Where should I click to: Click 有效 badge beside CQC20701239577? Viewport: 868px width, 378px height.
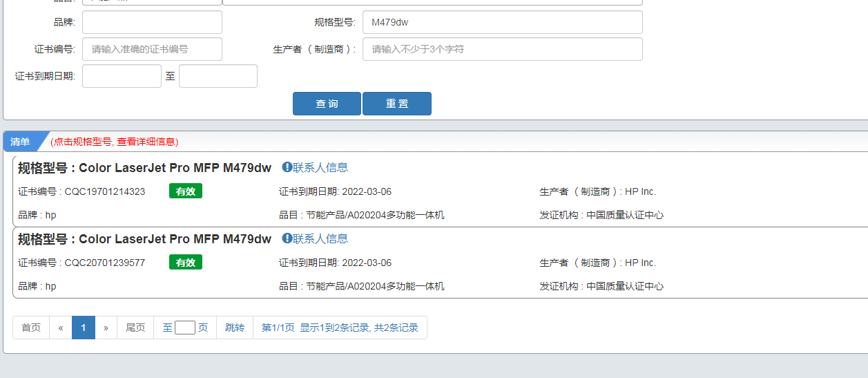click(x=186, y=263)
